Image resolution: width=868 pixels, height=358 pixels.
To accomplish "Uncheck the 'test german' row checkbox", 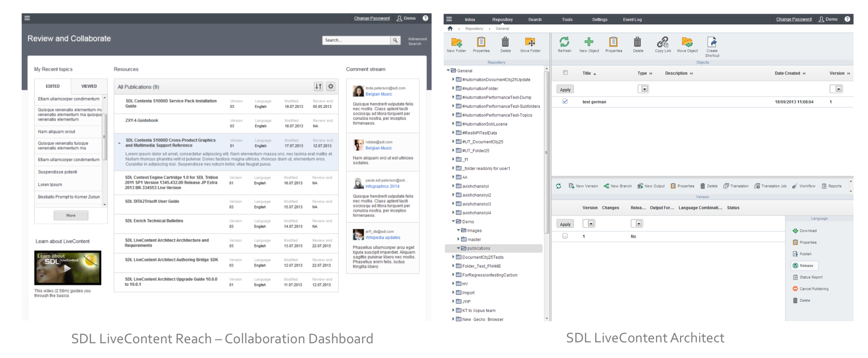I will click(x=565, y=101).
